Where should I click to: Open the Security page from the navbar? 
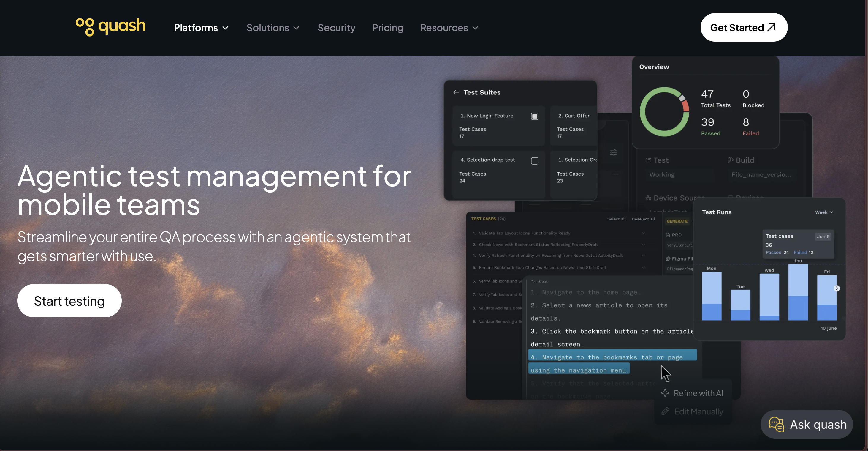click(336, 28)
